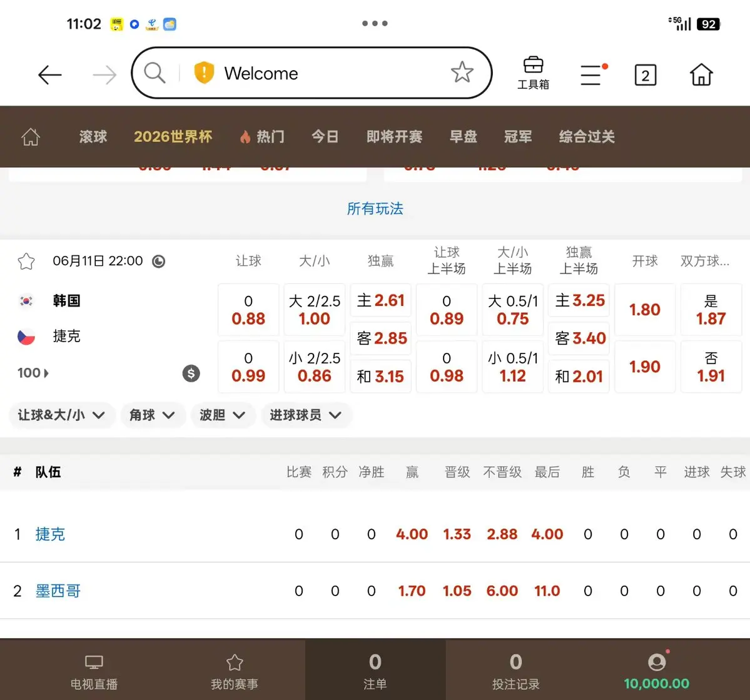Image resolution: width=750 pixels, height=700 pixels.
Task: Select first-half handicap odds 0.98
Action: pos(447,367)
